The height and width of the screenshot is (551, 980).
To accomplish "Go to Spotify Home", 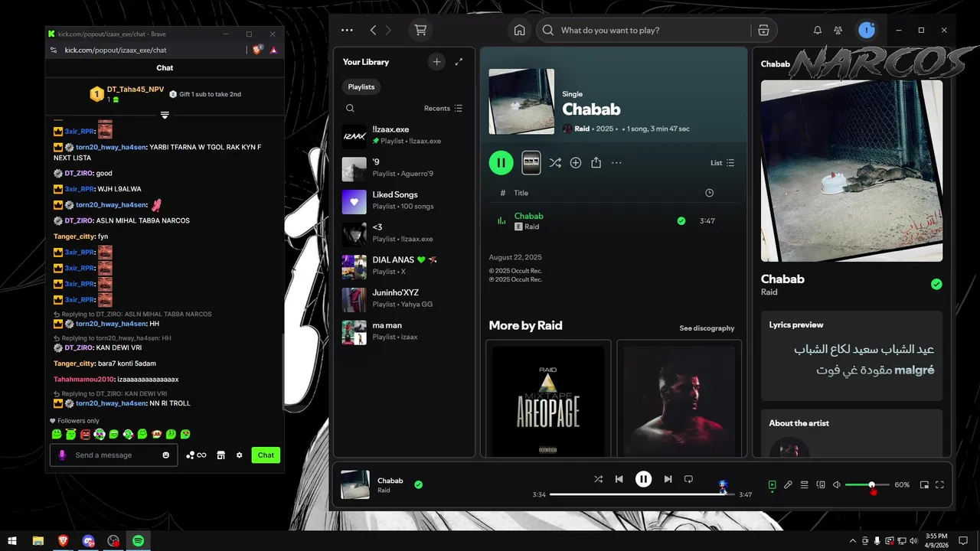I will coord(520,30).
